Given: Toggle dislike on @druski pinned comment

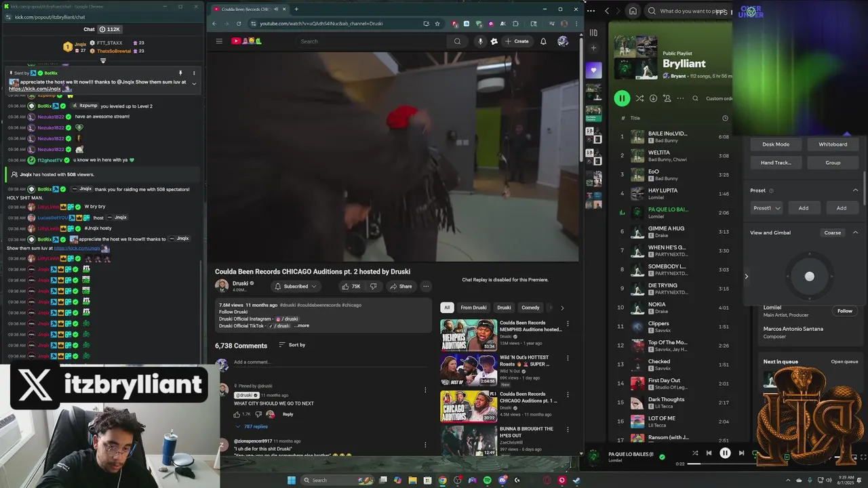Looking at the screenshot, I should point(258,414).
